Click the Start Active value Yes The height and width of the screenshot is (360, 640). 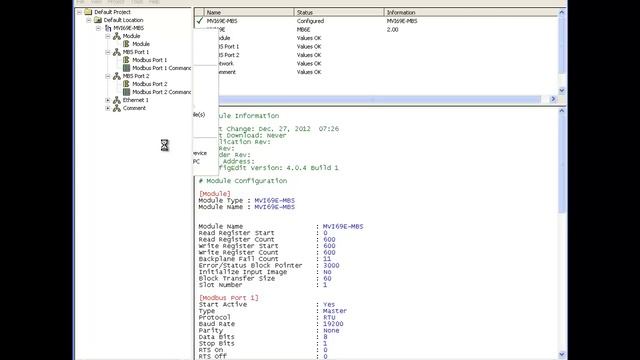tap(329, 304)
